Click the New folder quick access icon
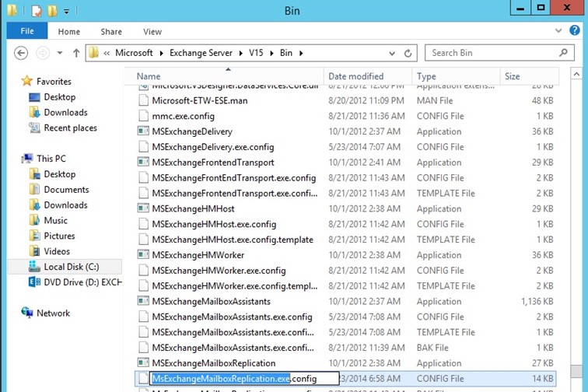The height and width of the screenshot is (392, 588). [52, 11]
